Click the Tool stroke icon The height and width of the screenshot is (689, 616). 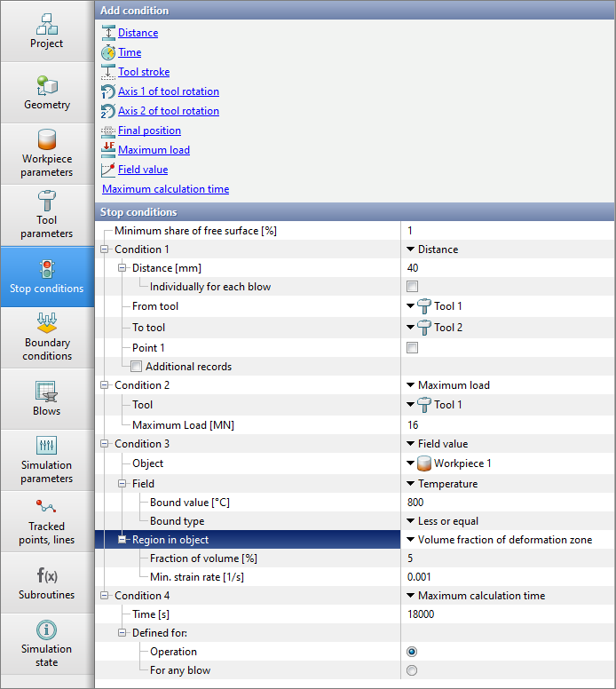click(108, 72)
